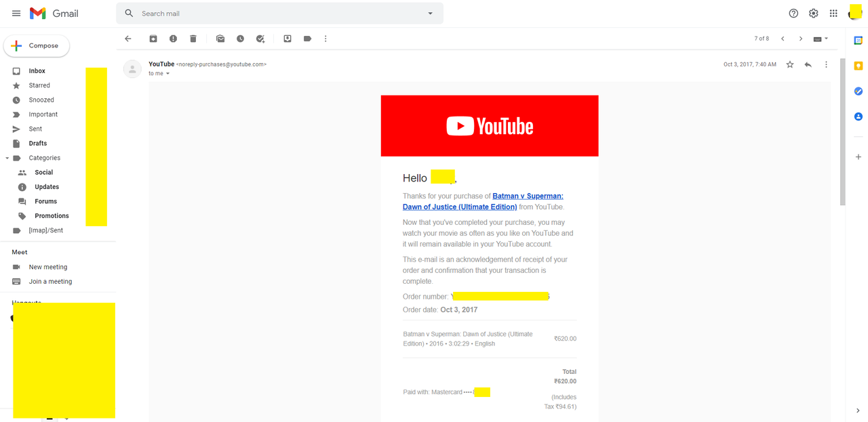Open the Labels icon in toolbar
The image size is (868, 422).
[307, 39]
